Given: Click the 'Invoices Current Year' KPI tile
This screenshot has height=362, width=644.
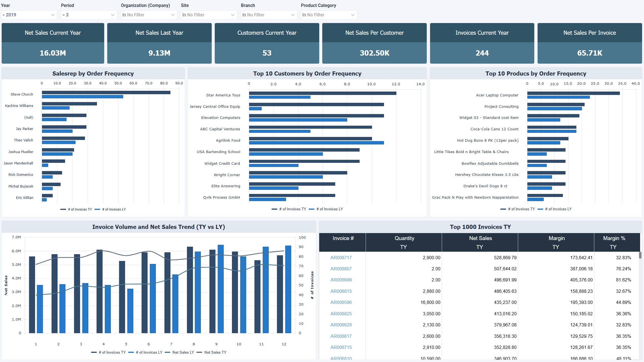Looking at the screenshot, I should (x=482, y=43).
